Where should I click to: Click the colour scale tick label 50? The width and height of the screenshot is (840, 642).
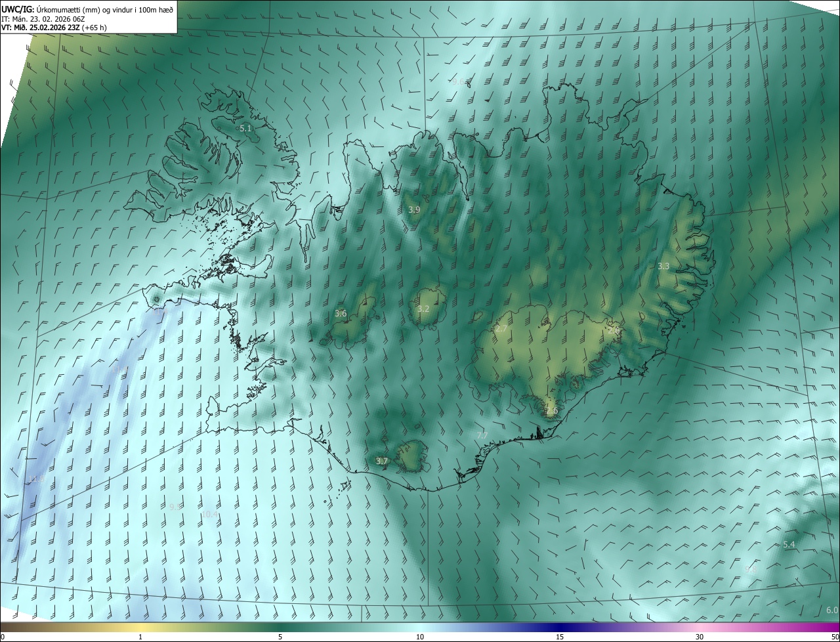835,637
